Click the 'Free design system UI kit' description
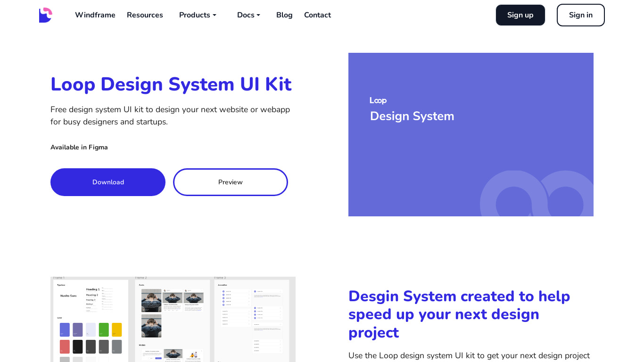The height and width of the screenshot is (362, 644). (170, 115)
